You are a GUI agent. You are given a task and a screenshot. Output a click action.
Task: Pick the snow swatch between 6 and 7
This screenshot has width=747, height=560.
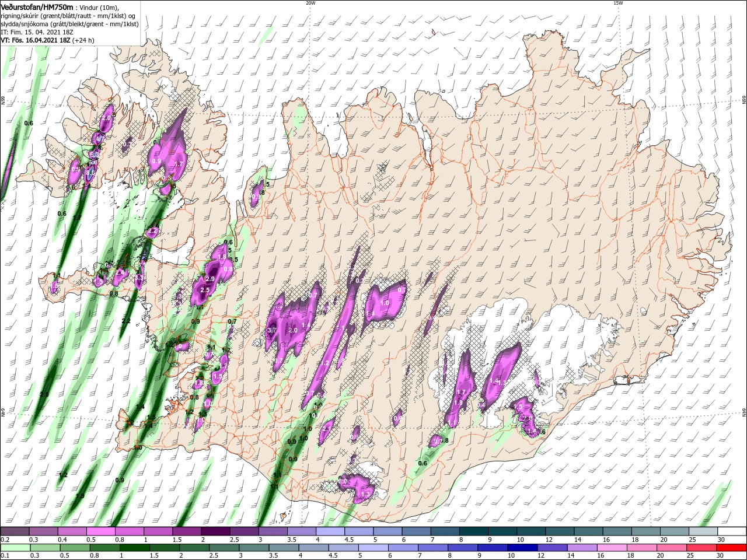416,531
